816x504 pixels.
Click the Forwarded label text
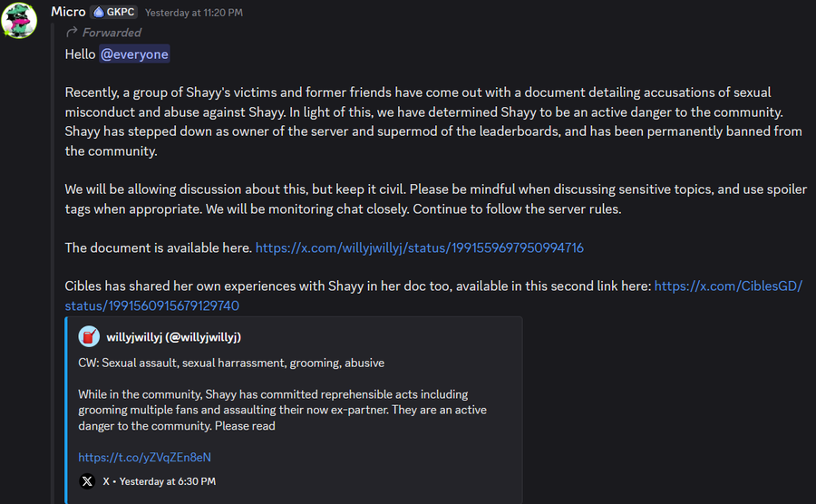[112, 33]
